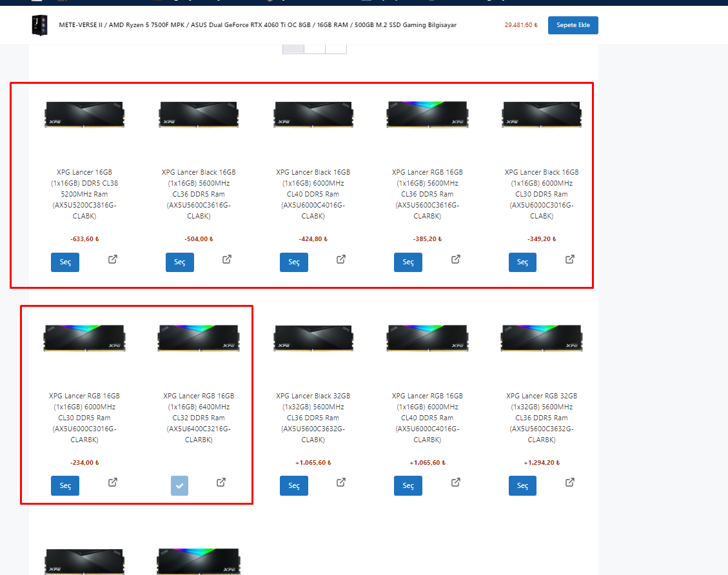
Task: Click image of Lancer RGB 5600MHz CL36 16GB
Action: tap(428, 114)
